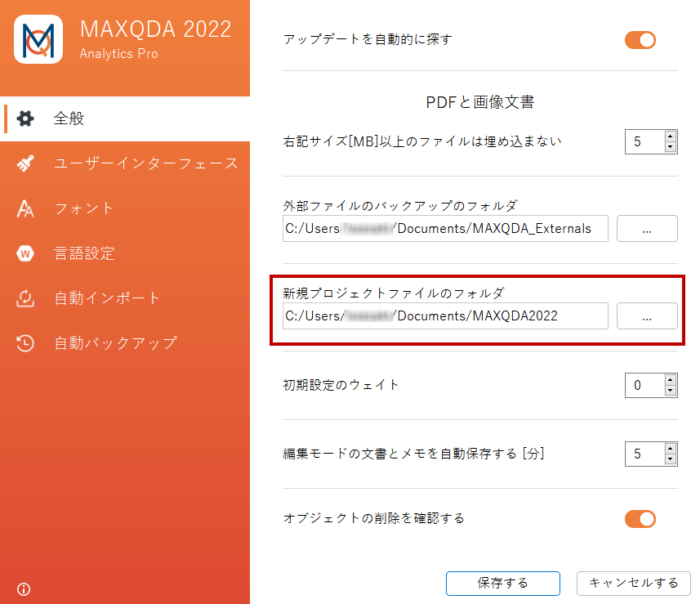Click the 初期設定のウェイト number field
This screenshot has height=604, width=700.
click(x=645, y=385)
